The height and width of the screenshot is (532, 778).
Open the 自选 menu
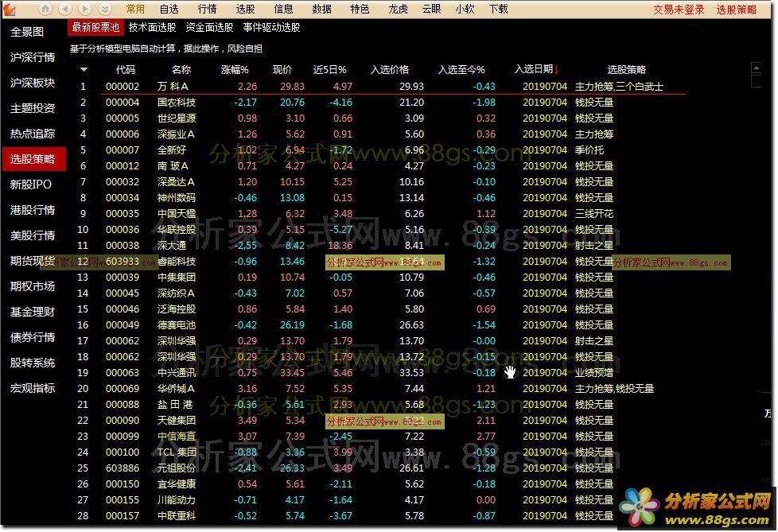coord(169,9)
